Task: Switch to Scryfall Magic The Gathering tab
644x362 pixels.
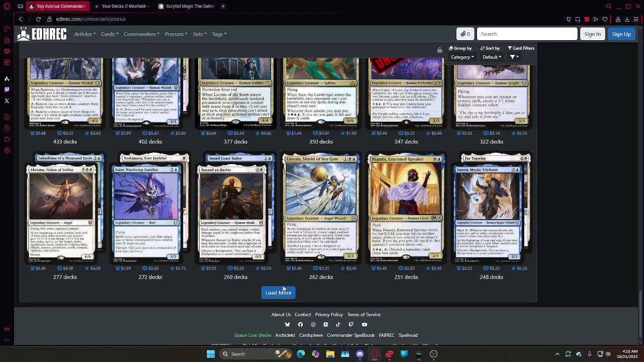Action: tap(186, 6)
